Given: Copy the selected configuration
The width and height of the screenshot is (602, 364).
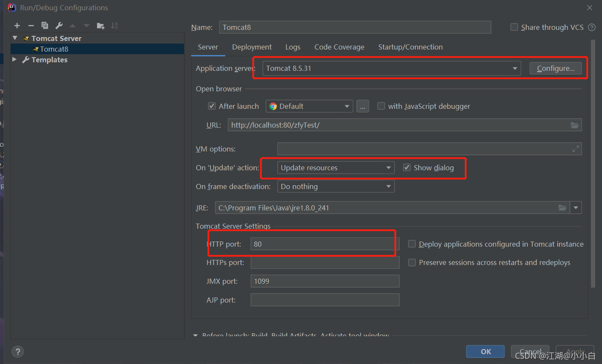Looking at the screenshot, I should (45, 26).
